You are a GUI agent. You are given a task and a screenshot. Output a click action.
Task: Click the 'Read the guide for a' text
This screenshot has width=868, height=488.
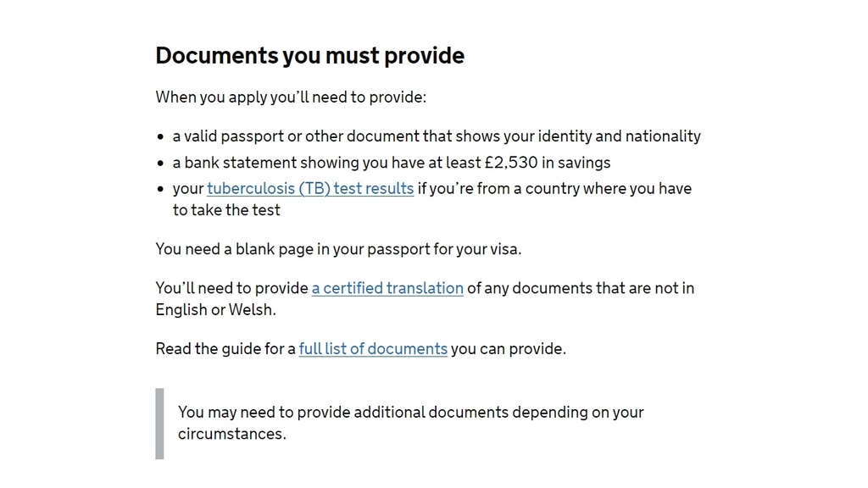225,348
